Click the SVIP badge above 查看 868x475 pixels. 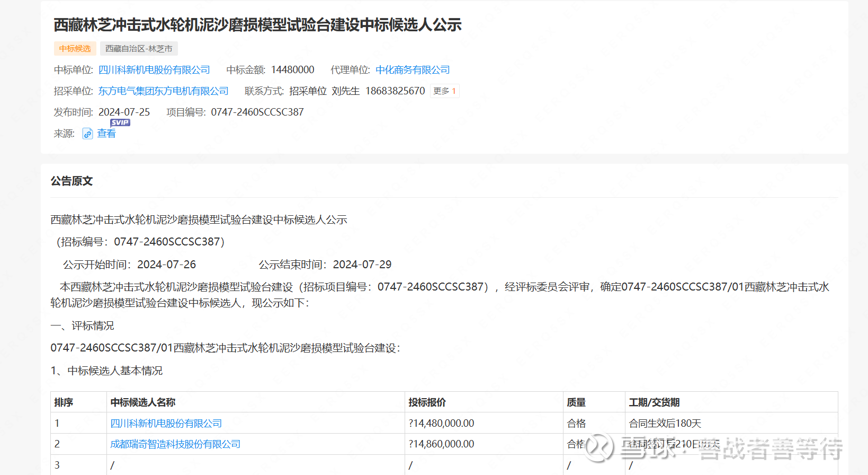pos(120,122)
